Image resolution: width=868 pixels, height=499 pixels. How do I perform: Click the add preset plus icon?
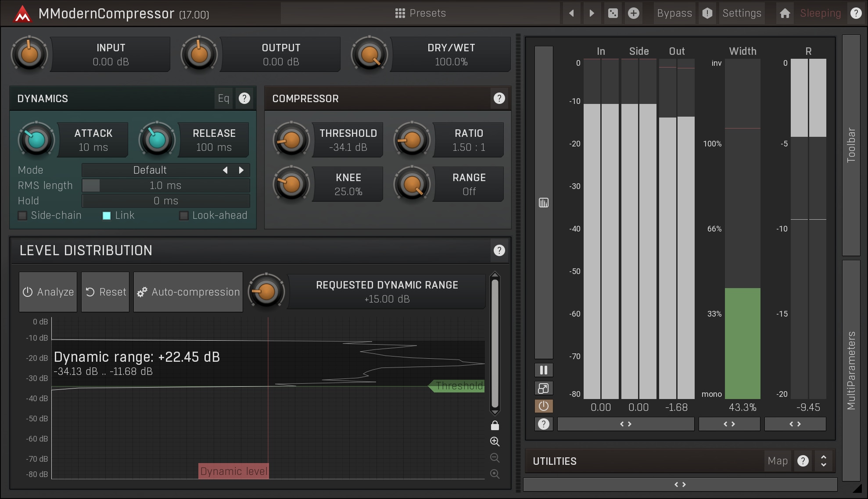(633, 13)
